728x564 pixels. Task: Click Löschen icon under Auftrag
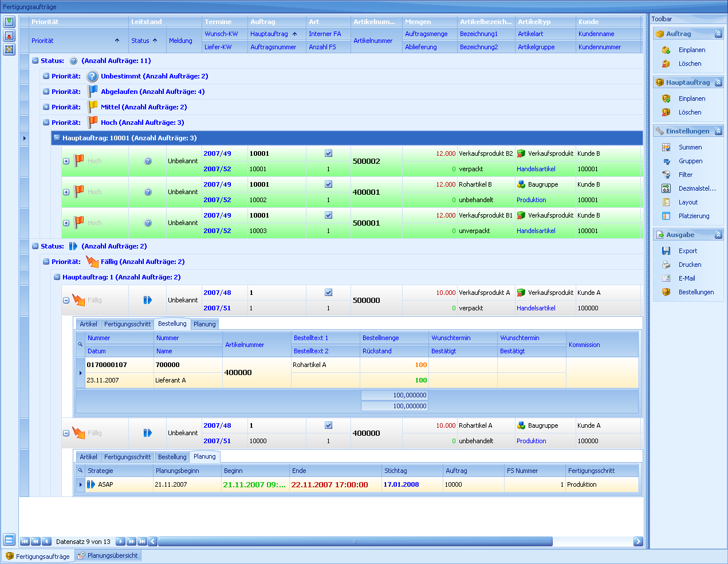coord(666,64)
